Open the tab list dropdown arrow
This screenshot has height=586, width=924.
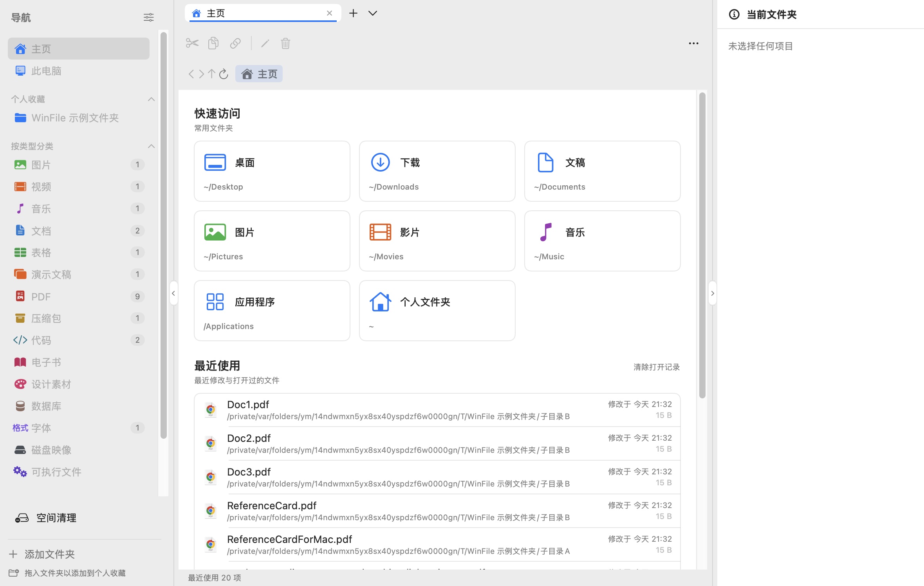373,13
